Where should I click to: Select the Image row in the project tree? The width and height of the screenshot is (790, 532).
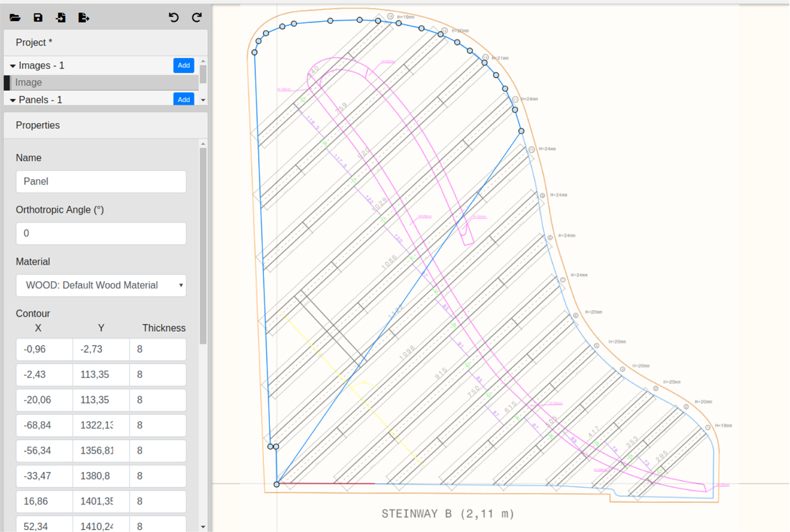tap(101, 82)
